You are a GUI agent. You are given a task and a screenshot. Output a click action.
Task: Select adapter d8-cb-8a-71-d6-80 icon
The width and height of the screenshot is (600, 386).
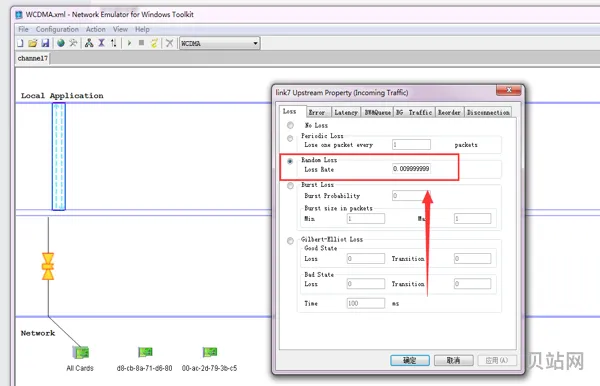pos(145,352)
